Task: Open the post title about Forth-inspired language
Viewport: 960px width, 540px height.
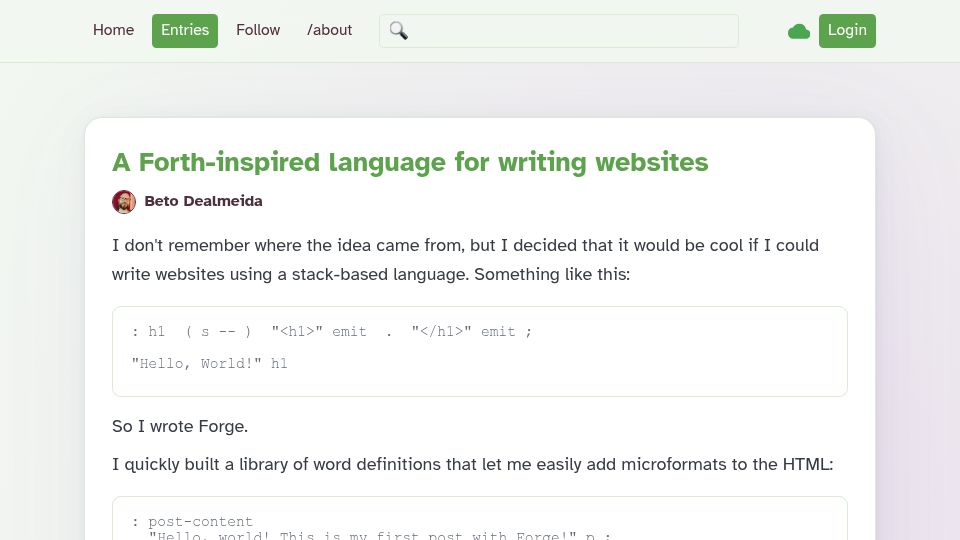Action: [x=410, y=162]
